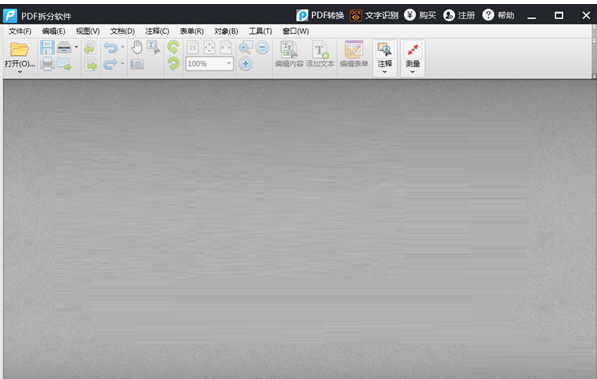Screen dimensions: 597x379
Task: Expand the 测量 dropdown arrow
Action: pos(413,72)
